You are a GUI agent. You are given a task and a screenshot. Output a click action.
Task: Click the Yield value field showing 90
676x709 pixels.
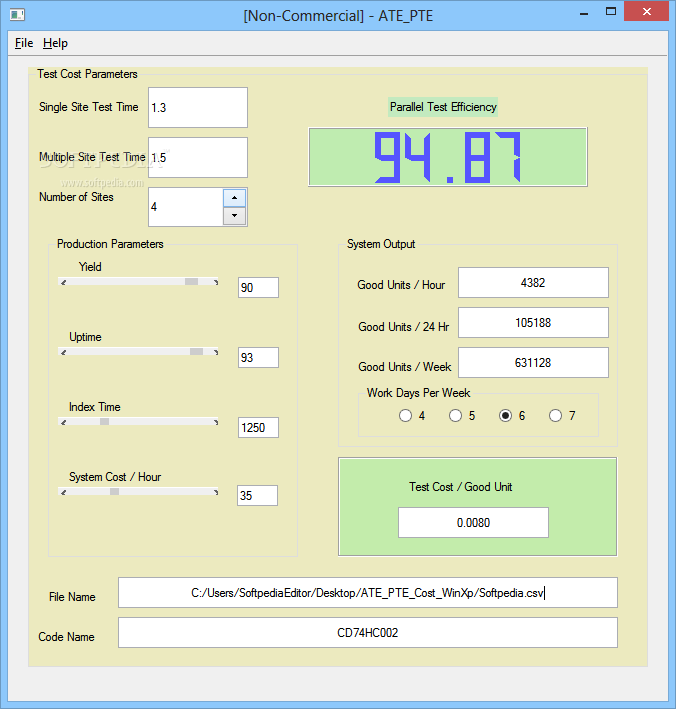pos(258,288)
